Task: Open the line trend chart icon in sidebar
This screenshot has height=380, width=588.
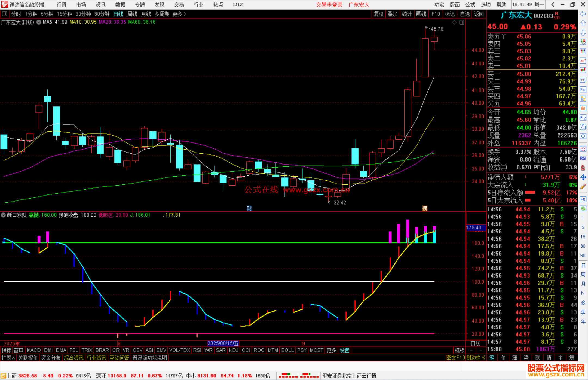Action: tap(583, 61)
